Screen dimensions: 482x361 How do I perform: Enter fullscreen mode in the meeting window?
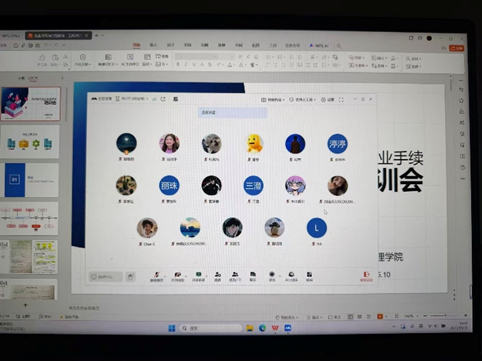[x=341, y=99]
